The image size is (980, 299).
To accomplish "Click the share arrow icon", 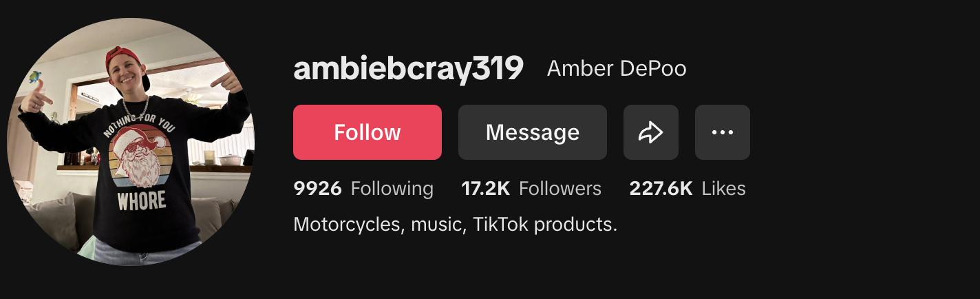I will tap(651, 132).
